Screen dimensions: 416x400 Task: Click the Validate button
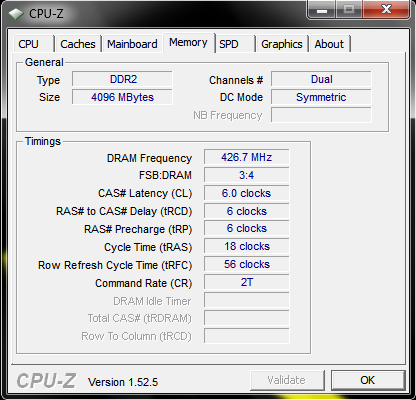tap(287, 380)
